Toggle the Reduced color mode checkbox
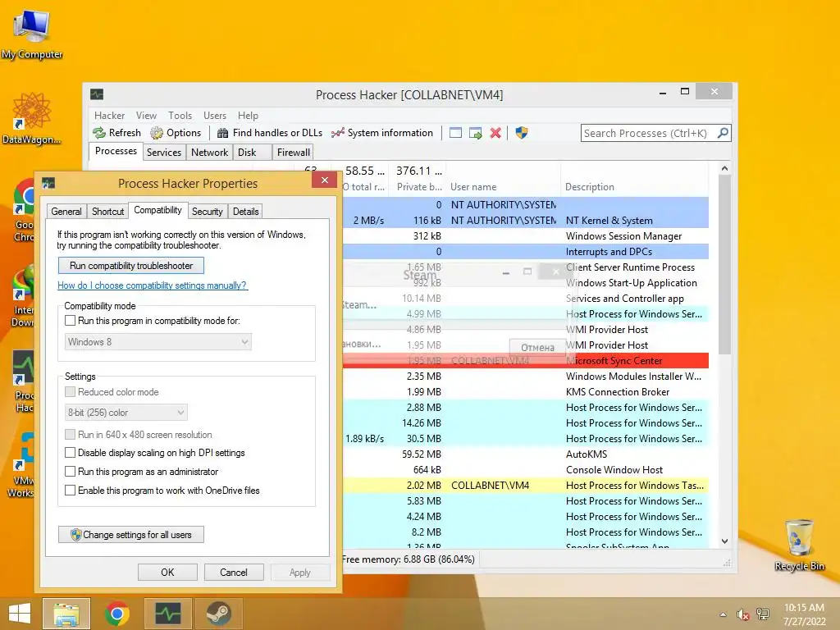Screen dimensions: 840x630 click(70, 391)
